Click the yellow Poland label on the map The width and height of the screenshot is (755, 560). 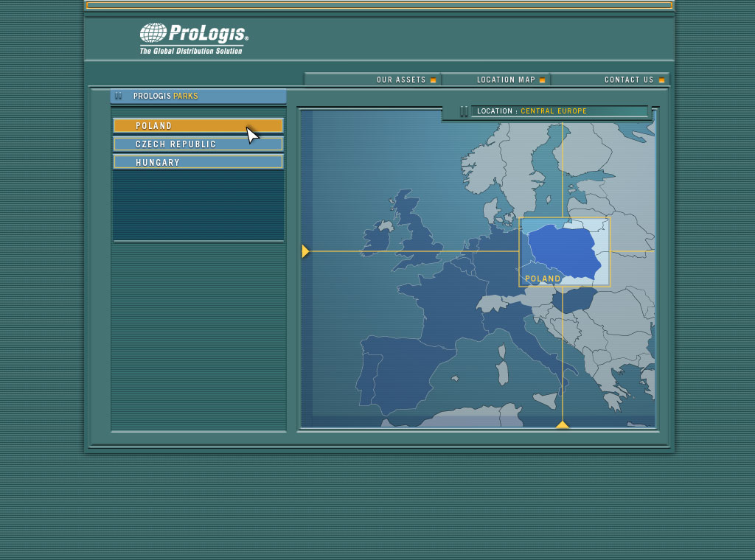coord(543,279)
